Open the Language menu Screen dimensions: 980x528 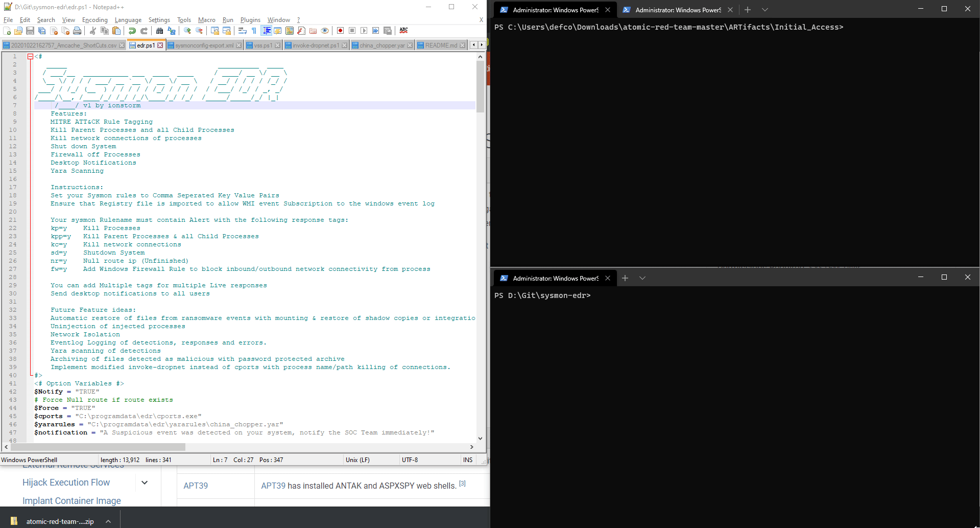(x=128, y=20)
